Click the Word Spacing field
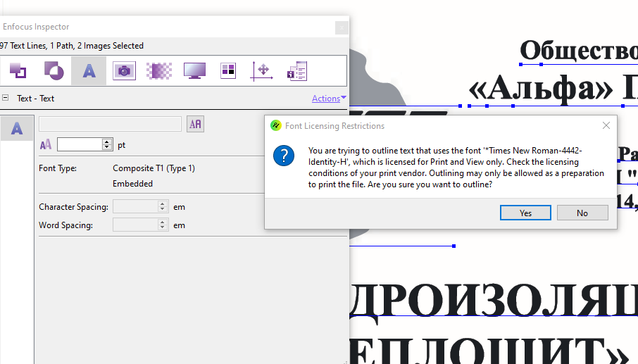This screenshot has width=638, height=364. point(135,225)
